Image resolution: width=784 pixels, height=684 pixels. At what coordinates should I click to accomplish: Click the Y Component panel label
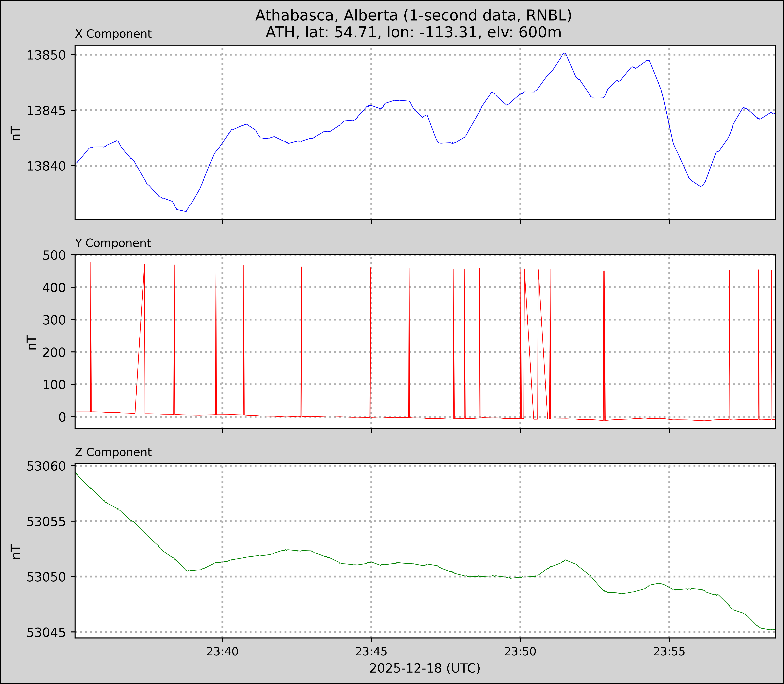click(x=113, y=243)
